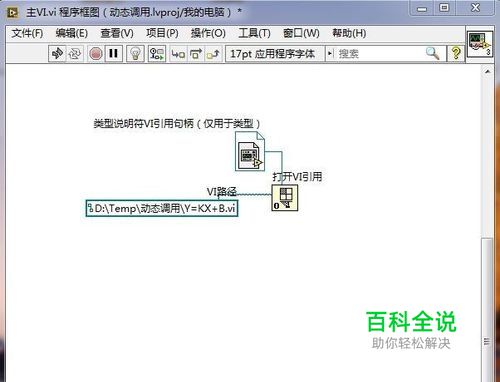Click the red Abort Execution button
This screenshot has height=382, width=500.
pos(96,53)
